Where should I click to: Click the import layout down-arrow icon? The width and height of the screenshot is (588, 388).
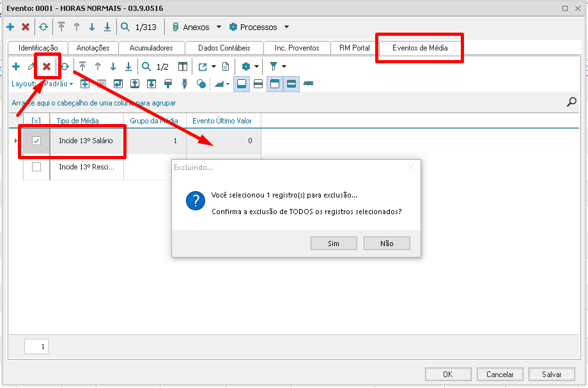[x=151, y=84]
